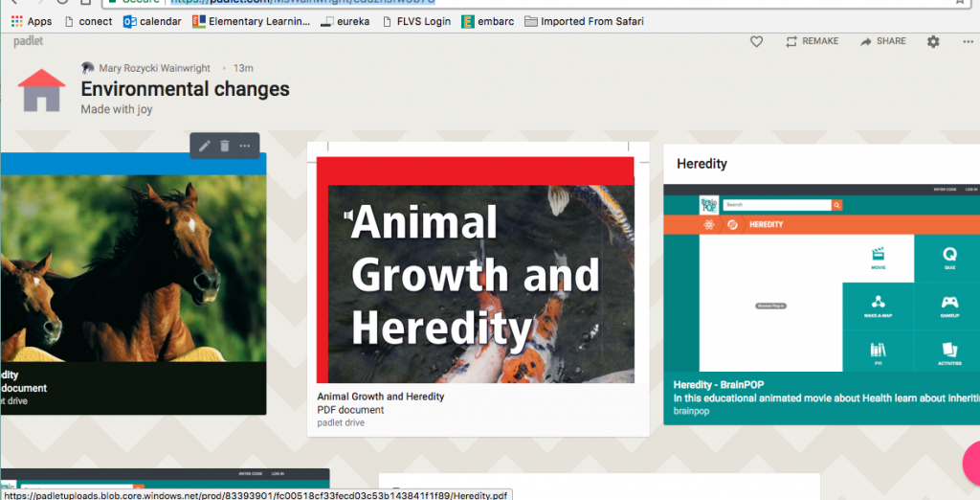Like the padlet with heart icon
Viewport: 980px width, 500px height.
tap(756, 42)
